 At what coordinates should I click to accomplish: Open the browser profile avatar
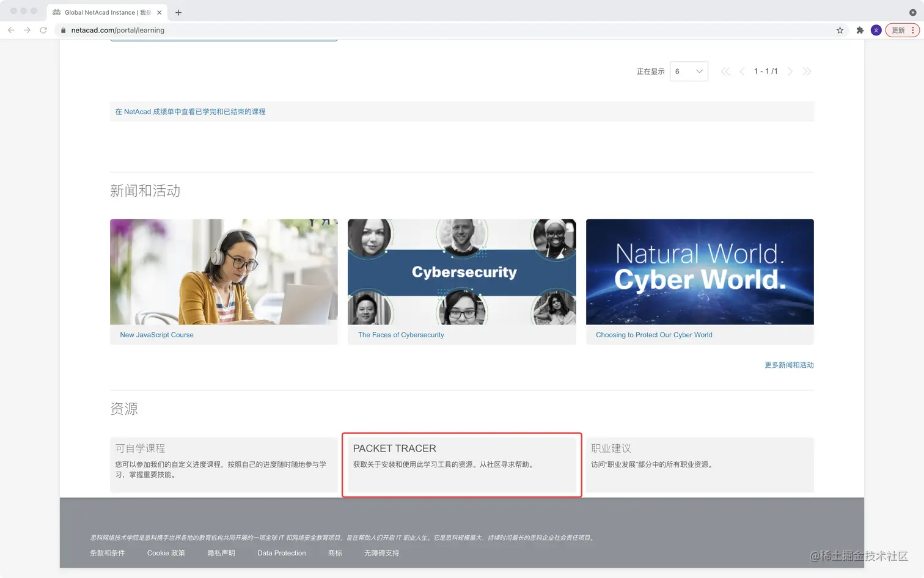(876, 30)
